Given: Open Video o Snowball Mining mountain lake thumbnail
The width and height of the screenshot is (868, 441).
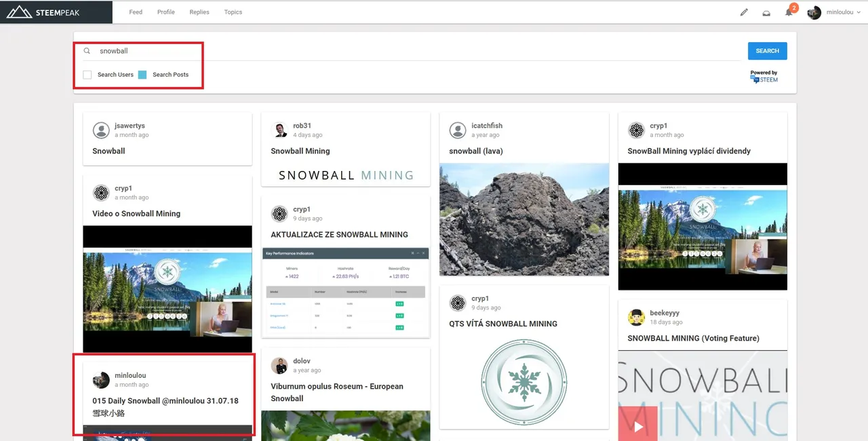Looking at the screenshot, I should pyautogui.click(x=167, y=290).
